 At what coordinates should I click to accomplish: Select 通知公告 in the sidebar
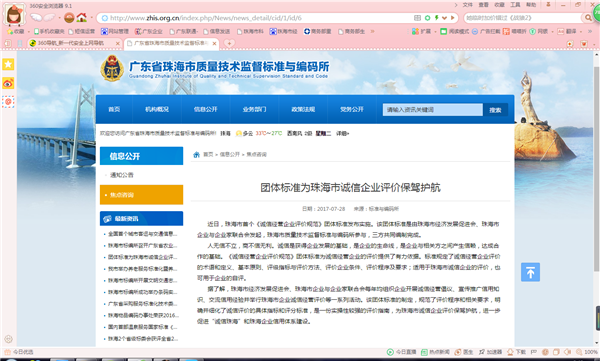pos(141,175)
